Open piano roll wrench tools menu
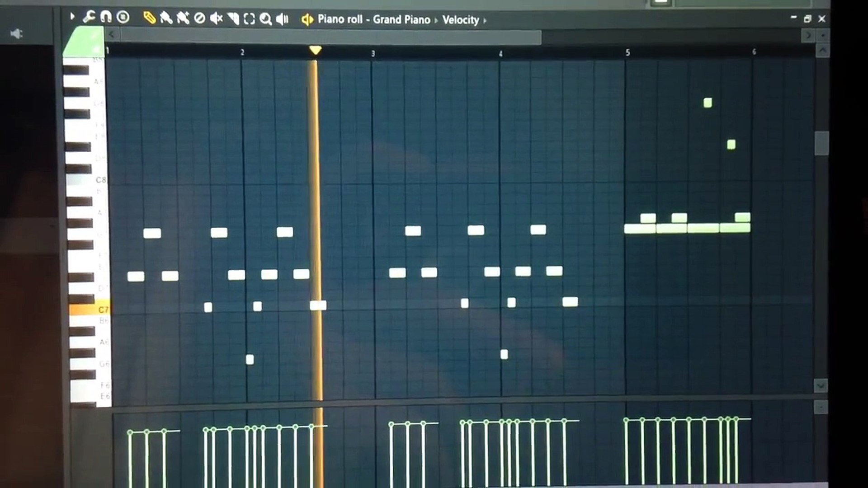 point(89,17)
